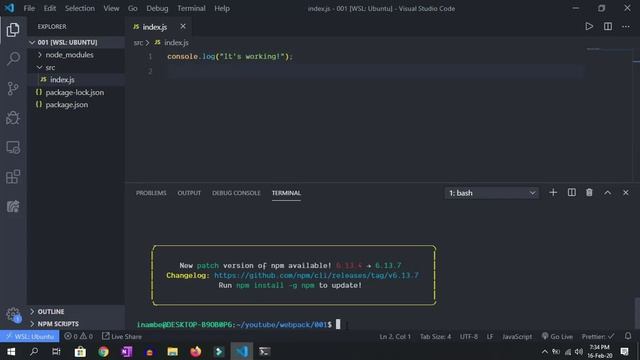Open Firefox from the taskbar

pos(196,351)
